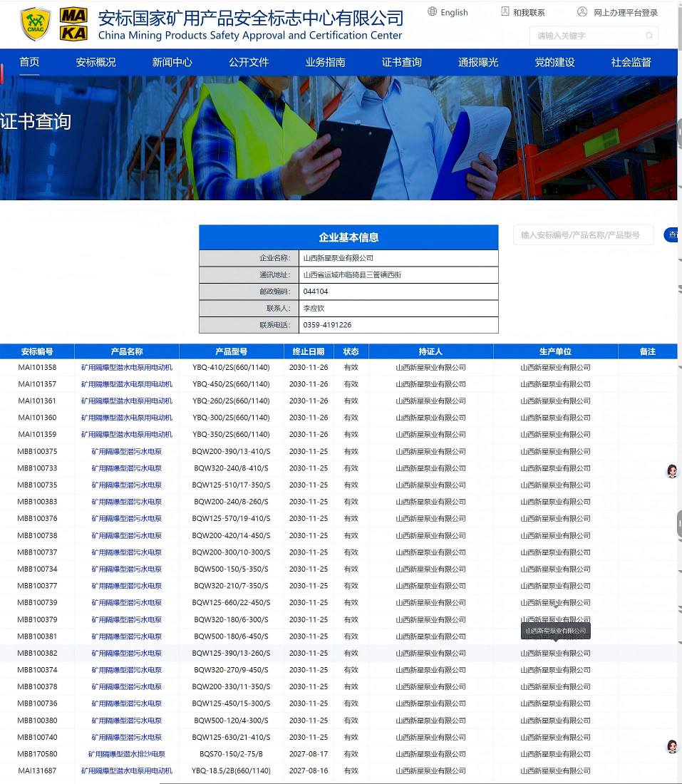This screenshot has height=784, width=682.
Task: Click the magnifier icon in keyword search box
Action: (x=649, y=36)
